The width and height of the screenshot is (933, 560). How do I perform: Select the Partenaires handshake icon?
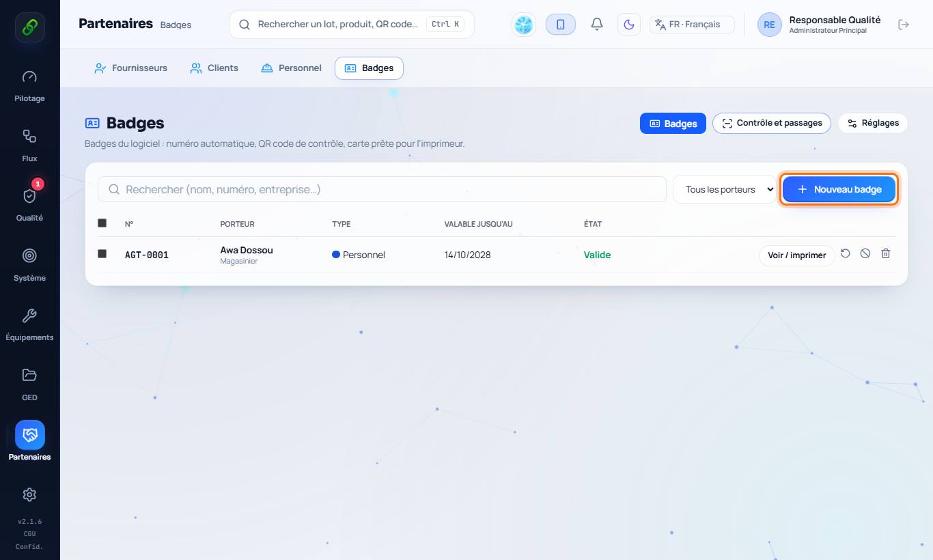click(x=30, y=434)
